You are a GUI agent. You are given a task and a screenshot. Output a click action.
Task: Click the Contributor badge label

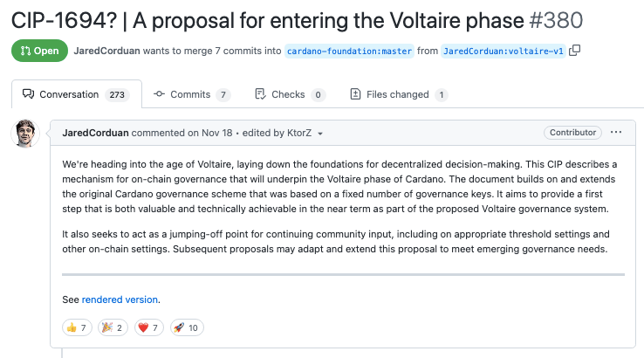572,133
